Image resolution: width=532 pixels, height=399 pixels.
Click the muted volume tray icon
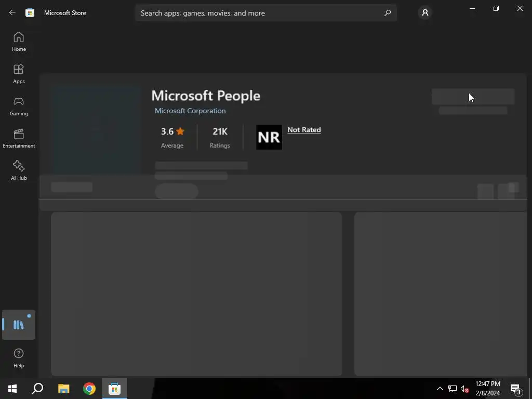(x=465, y=389)
